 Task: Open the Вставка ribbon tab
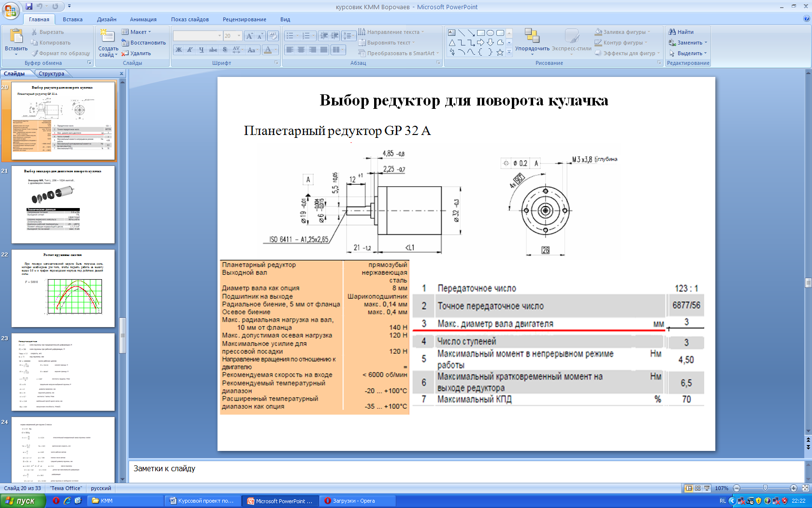tap(72, 19)
